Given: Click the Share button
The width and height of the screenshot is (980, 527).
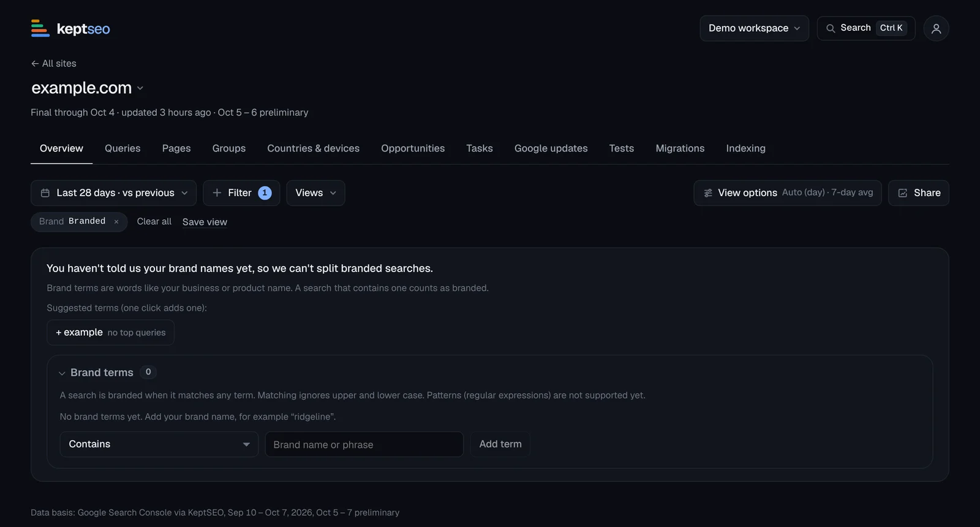Looking at the screenshot, I should [x=919, y=193].
